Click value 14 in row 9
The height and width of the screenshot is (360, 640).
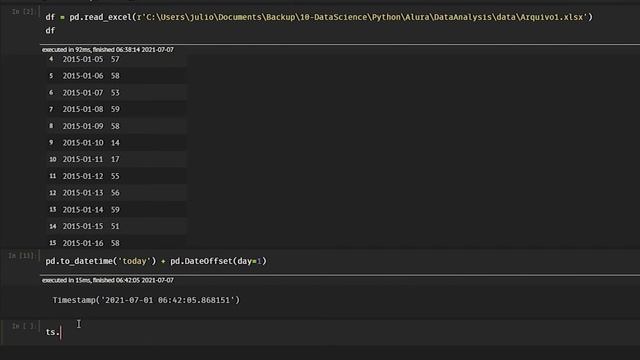115,143
